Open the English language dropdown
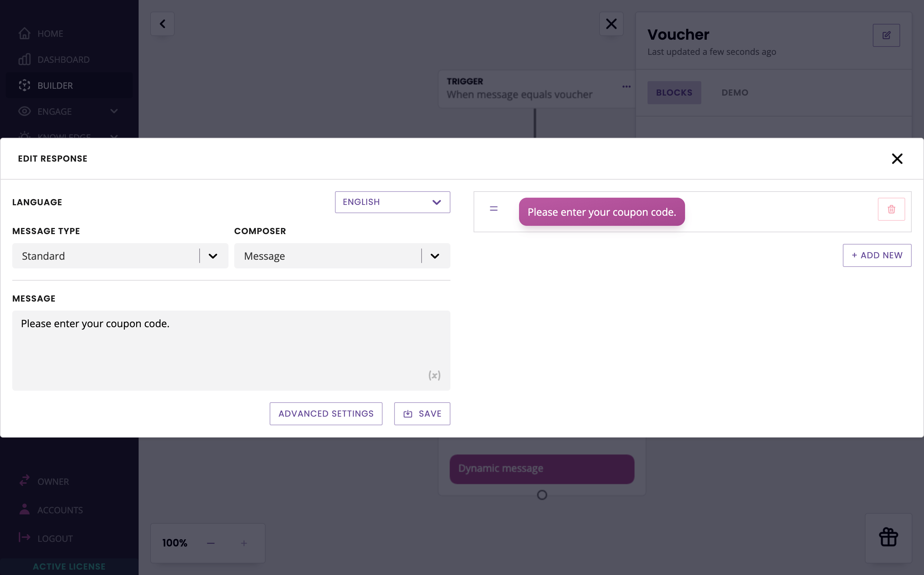Screen dimensions: 924x575 pos(392,202)
